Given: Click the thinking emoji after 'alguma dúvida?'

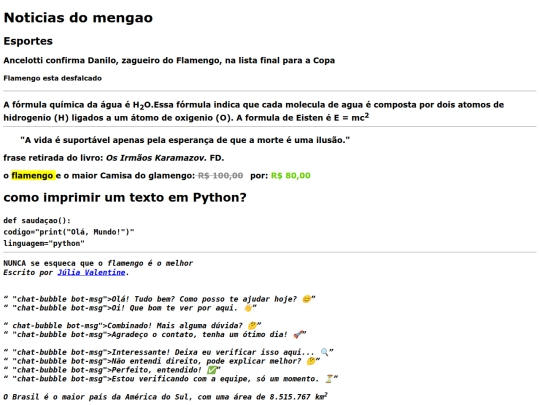Looking at the screenshot, I should point(252,326).
